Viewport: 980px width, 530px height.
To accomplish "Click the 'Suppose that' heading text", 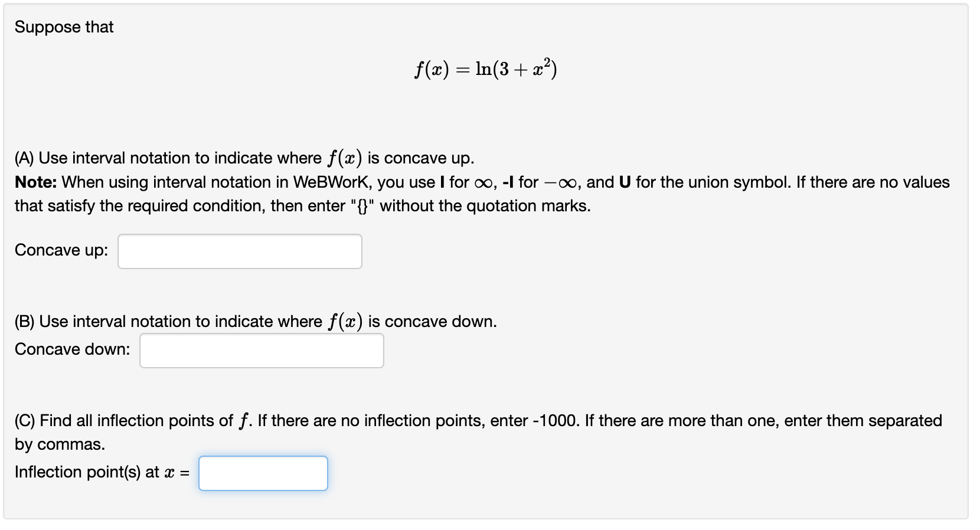I will coord(63,26).
